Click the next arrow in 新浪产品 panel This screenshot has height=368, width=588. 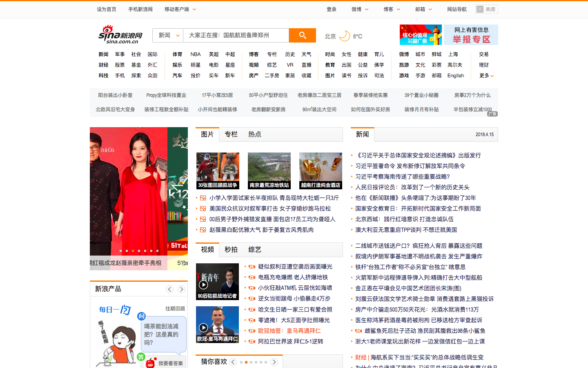(x=181, y=289)
